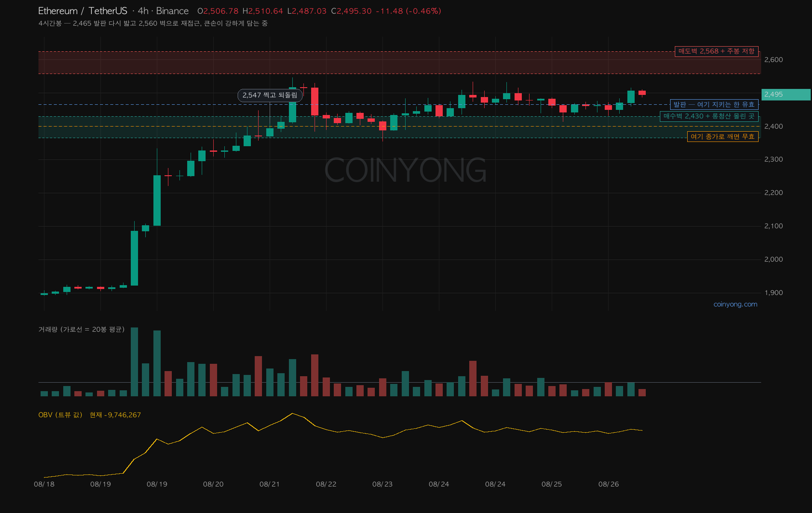812x513 pixels.
Task: Click the 2,600 price axis label
Action: click(774, 60)
